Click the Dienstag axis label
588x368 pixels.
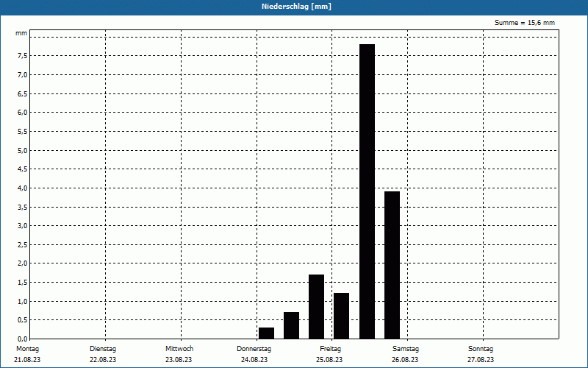103,349
